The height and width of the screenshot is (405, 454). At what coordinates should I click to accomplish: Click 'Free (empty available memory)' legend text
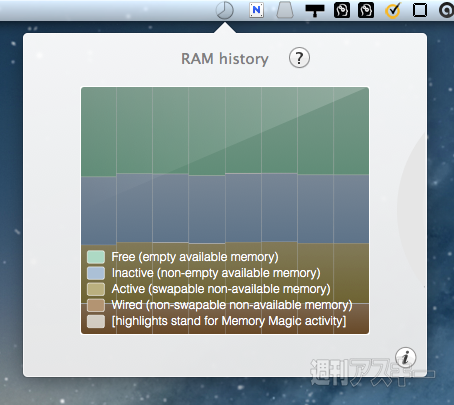click(x=195, y=257)
